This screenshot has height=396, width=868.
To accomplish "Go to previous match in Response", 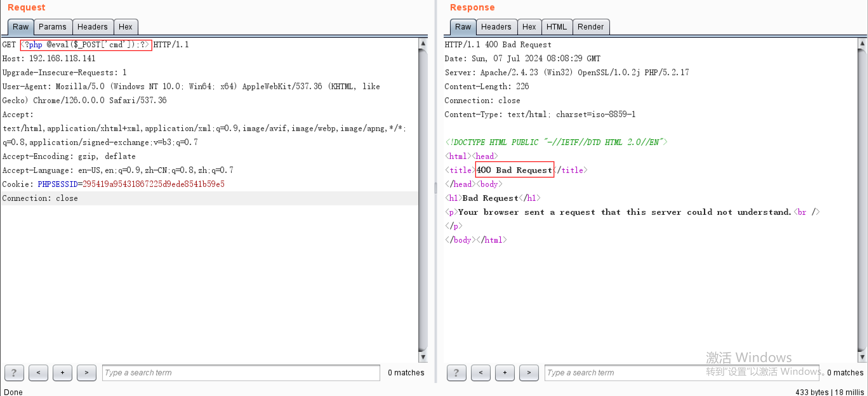I will pyautogui.click(x=481, y=373).
